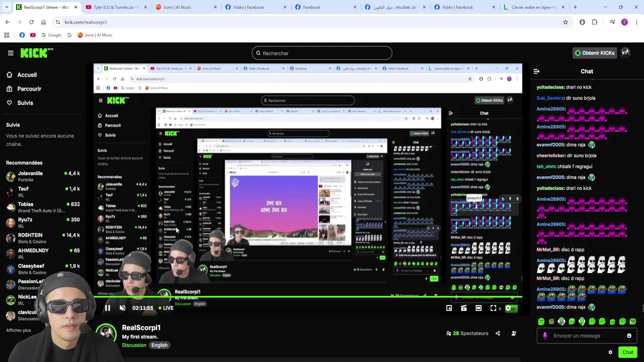
Task: Click the follow user icon beside share
Action: [x=514, y=333]
